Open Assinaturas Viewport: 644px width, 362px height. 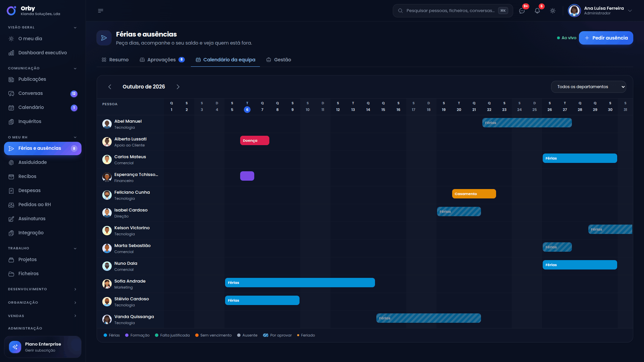click(x=43, y=219)
